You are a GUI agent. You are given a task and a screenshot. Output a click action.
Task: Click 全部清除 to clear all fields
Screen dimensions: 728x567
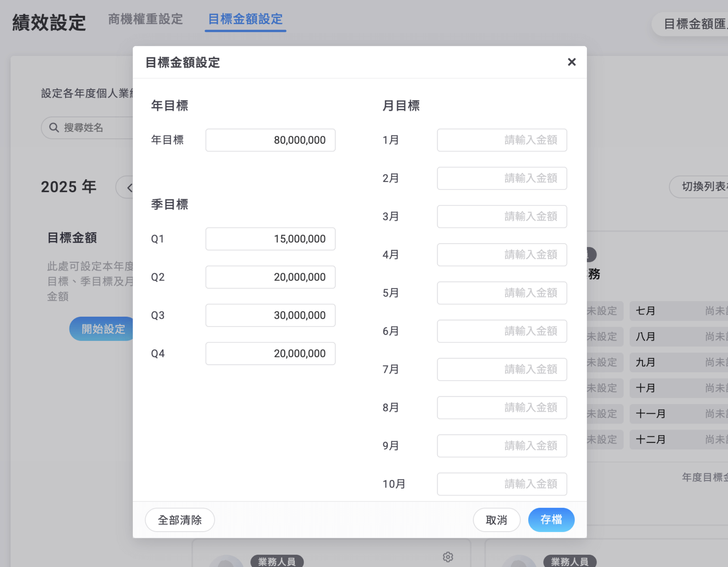click(x=180, y=520)
